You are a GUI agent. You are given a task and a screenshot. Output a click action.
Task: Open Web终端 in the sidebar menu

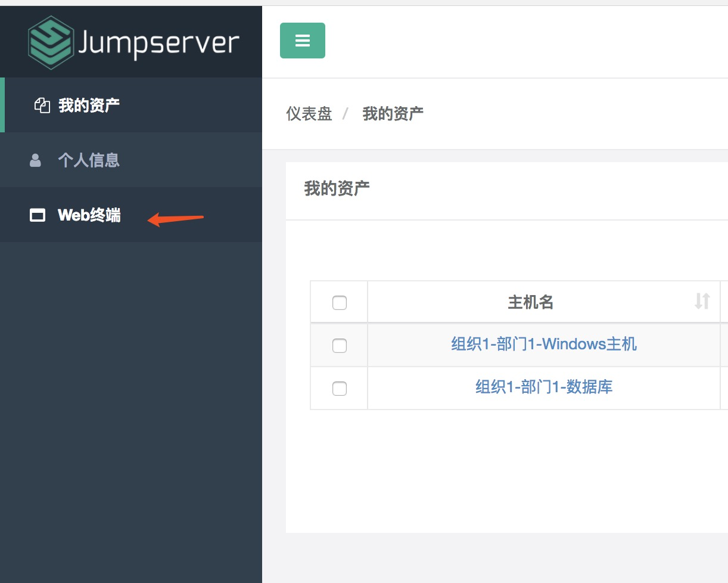click(131, 215)
